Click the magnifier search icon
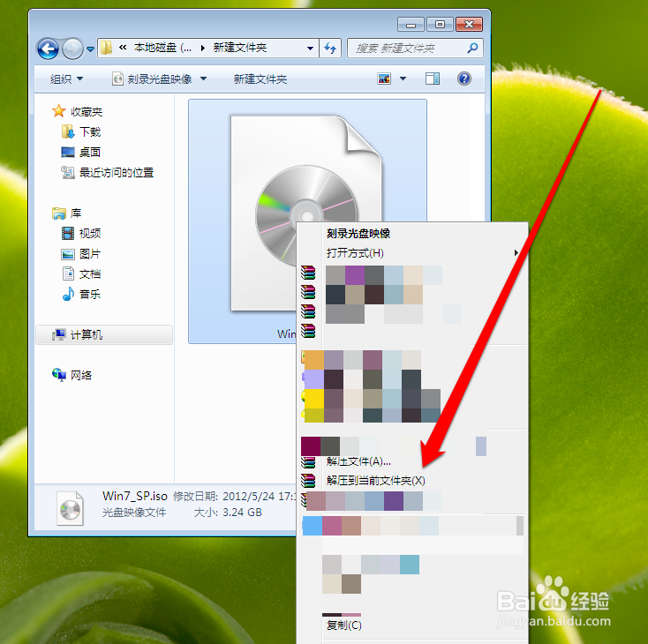This screenshot has width=648, height=644. coord(472,48)
